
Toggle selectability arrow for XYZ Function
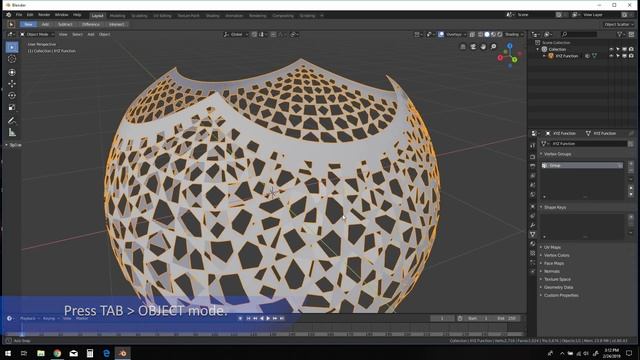coord(618,56)
